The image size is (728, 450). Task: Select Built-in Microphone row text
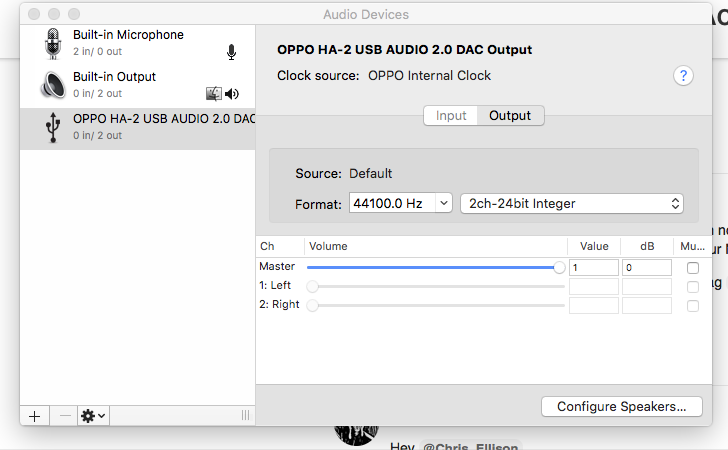coord(128,35)
